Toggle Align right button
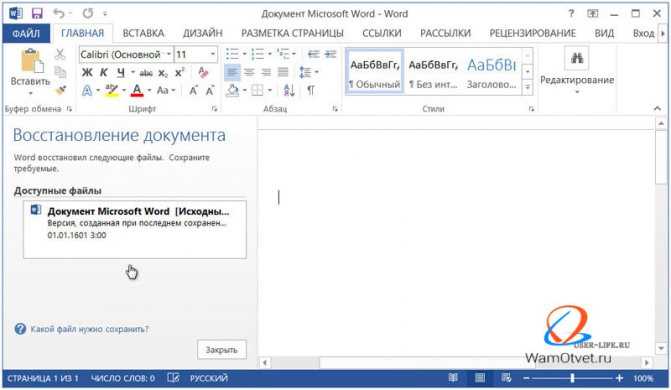 point(266,72)
